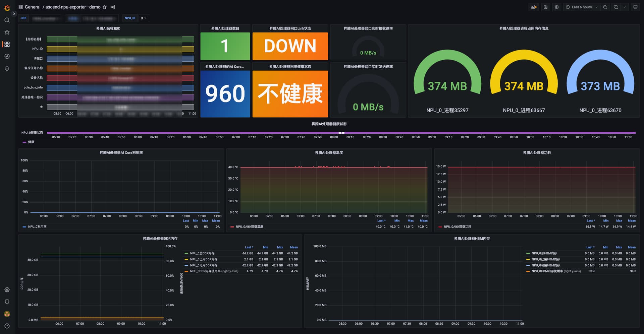Click the green stat showing 1

[225, 46]
